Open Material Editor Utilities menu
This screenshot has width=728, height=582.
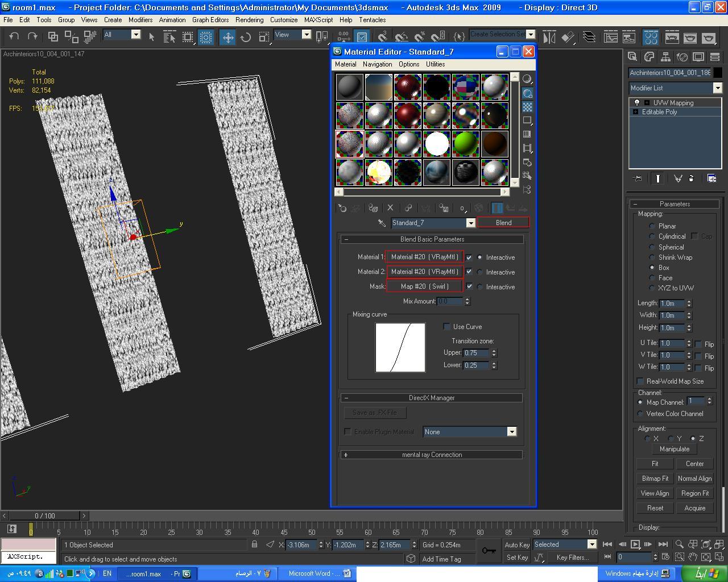tap(435, 64)
